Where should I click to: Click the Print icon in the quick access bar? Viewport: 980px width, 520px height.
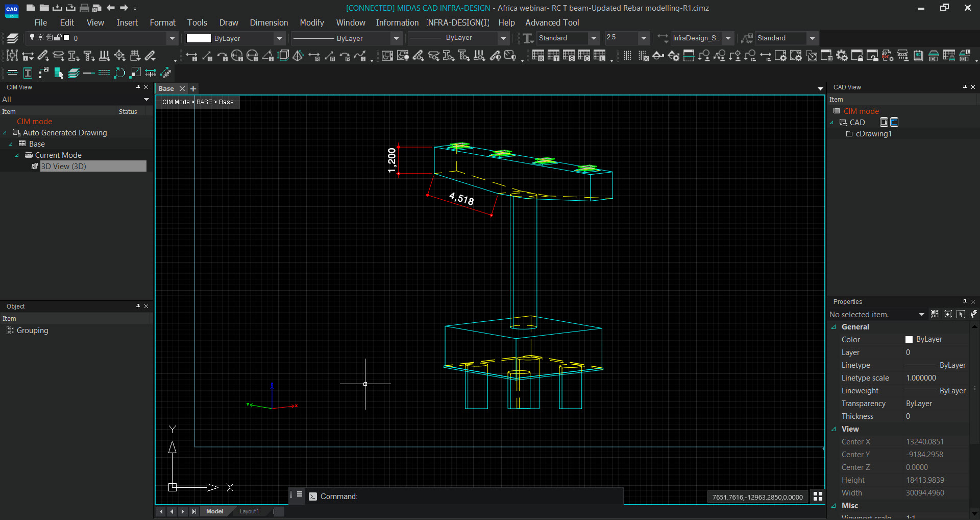click(x=84, y=8)
